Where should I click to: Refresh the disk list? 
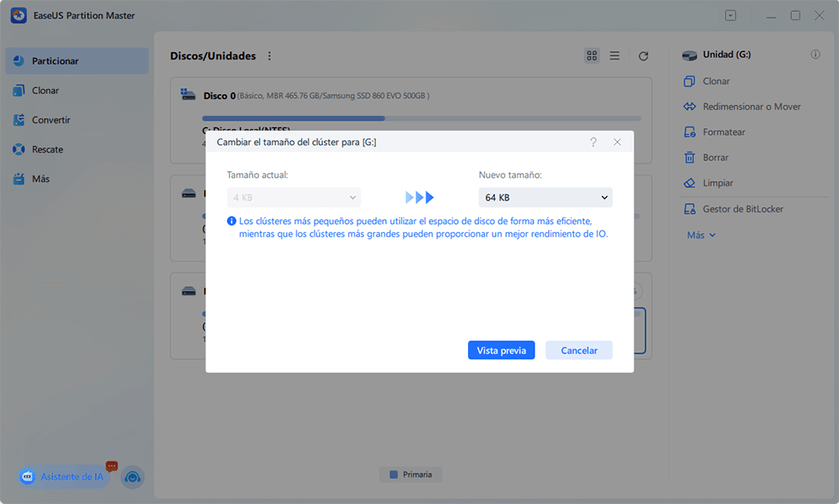(x=644, y=56)
